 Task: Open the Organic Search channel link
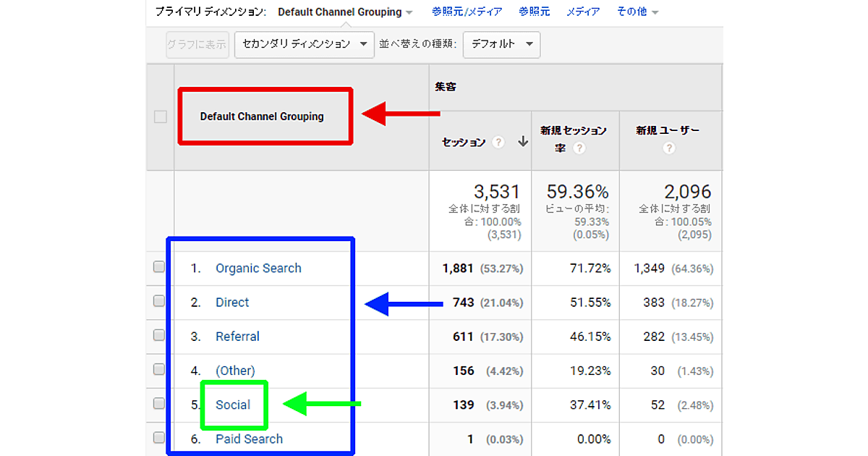tap(258, 268)
